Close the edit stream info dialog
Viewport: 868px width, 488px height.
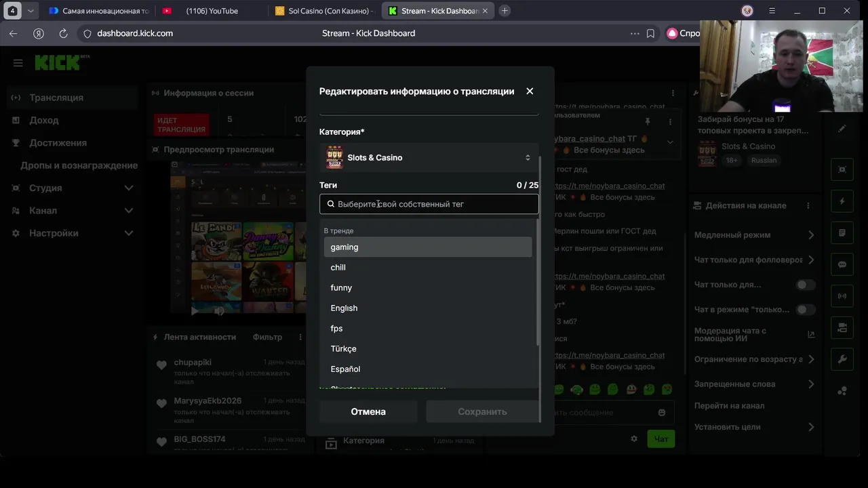[530, 91]
